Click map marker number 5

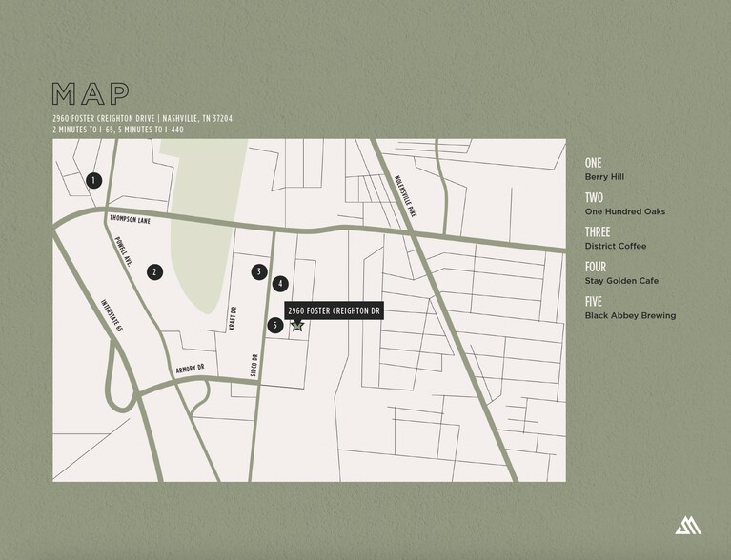(x=275, y=325)
